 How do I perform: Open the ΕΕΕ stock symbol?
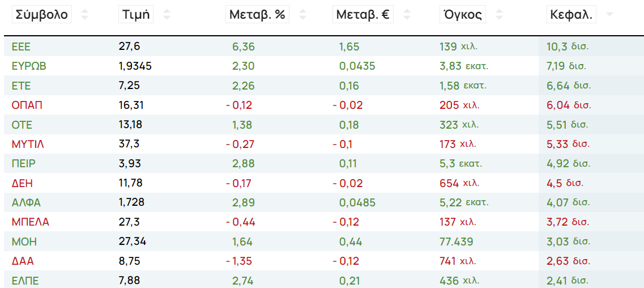click(22, 46)
